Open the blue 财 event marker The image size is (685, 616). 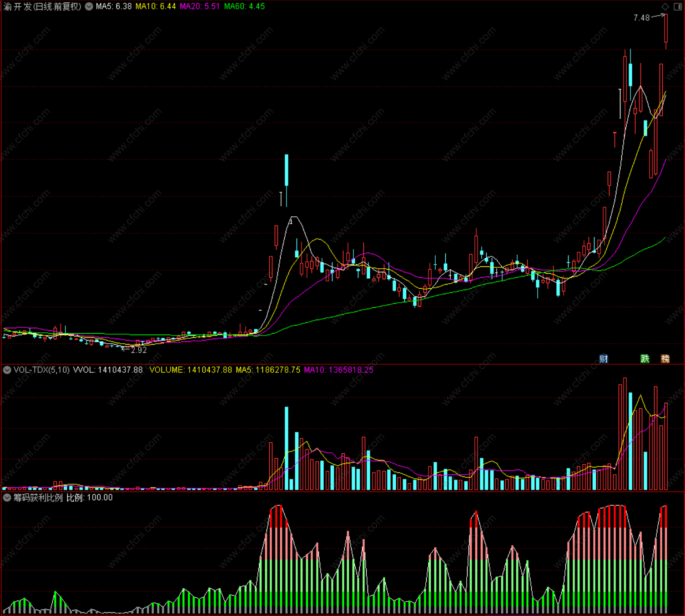point(604,359)
